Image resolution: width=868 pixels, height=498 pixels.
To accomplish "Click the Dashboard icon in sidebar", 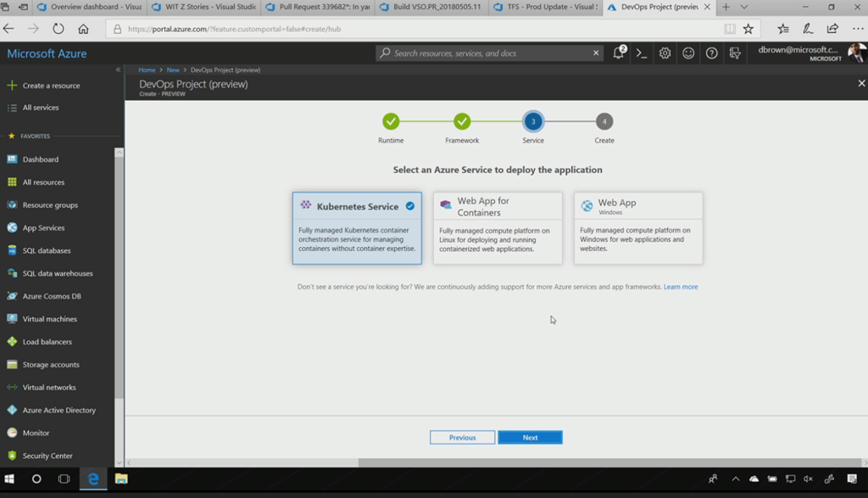I will (12, 159).
